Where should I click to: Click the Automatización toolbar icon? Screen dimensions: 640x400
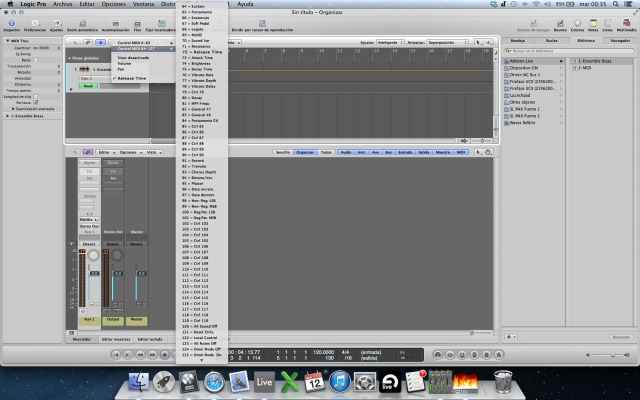click(x=116, y=24)
